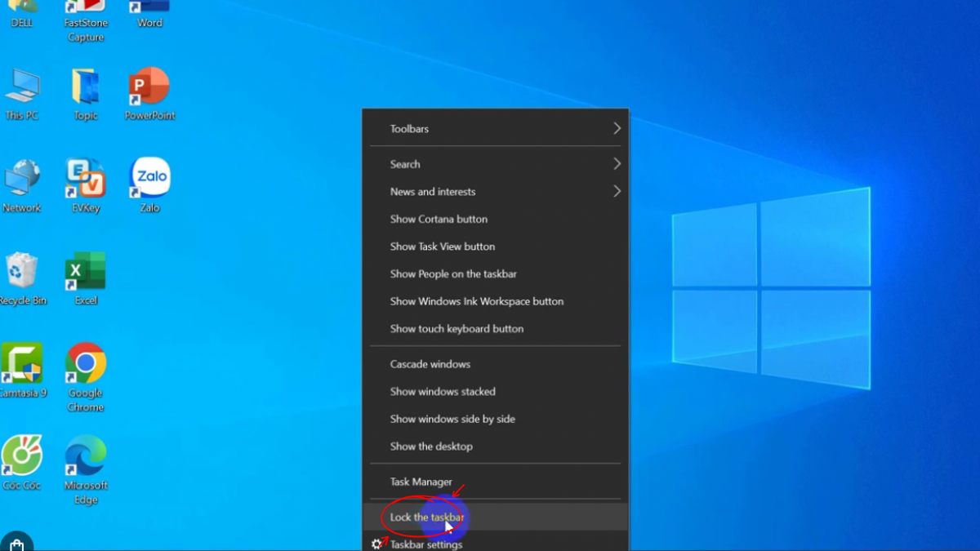Select the This PC desktop icon

pyautogui.click(x=22, y=95)
